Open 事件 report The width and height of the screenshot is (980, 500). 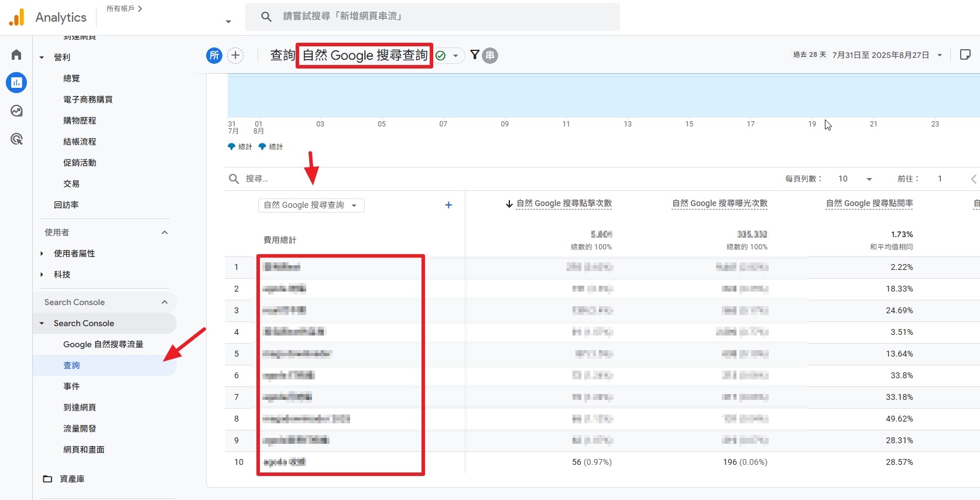tap(71, 386)
